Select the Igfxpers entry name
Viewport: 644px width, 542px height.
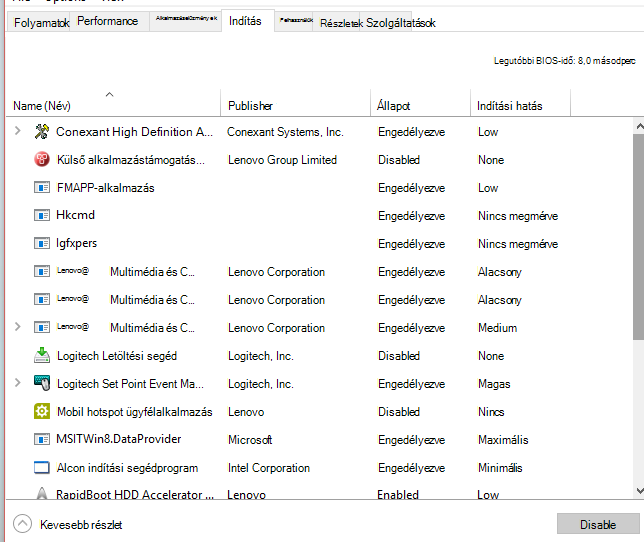76,243
